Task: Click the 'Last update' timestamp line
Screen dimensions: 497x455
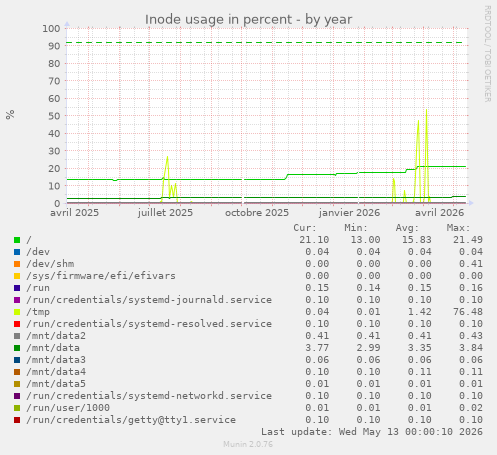Action: pyautogui.click(x=372, y=432)
